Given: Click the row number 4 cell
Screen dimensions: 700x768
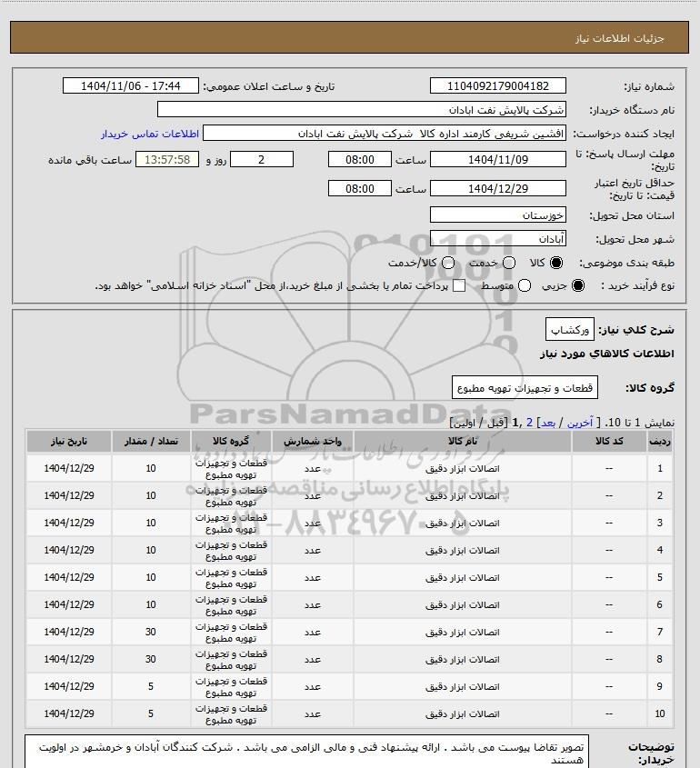Looking at the screenshot, I should click(x=659, y=551).
